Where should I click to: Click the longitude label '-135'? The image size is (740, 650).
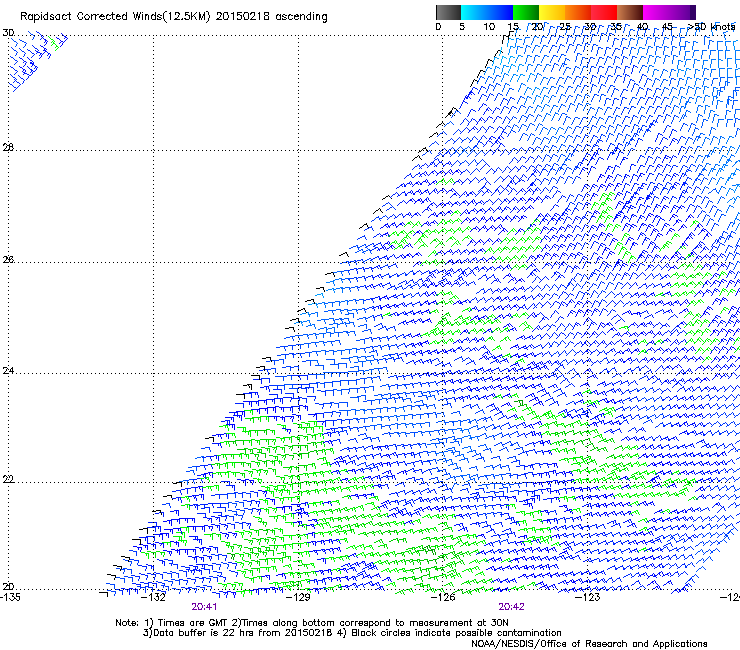click(x=10, y=597)
